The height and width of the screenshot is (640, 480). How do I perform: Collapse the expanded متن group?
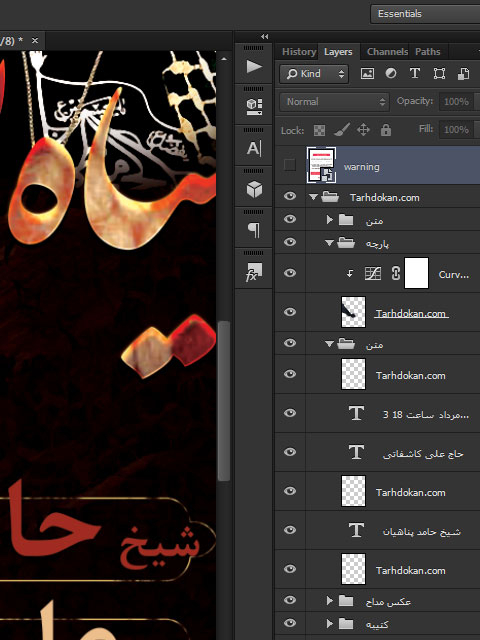click(x=329, y=344)
